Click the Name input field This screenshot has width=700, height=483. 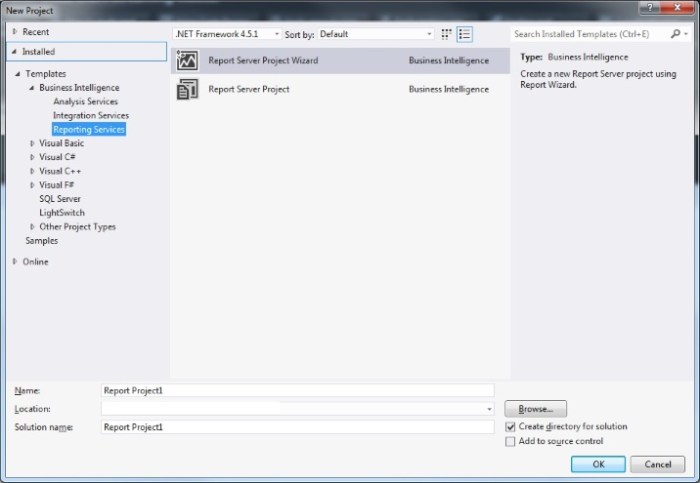pyautogui.click(x=297, y=391)
